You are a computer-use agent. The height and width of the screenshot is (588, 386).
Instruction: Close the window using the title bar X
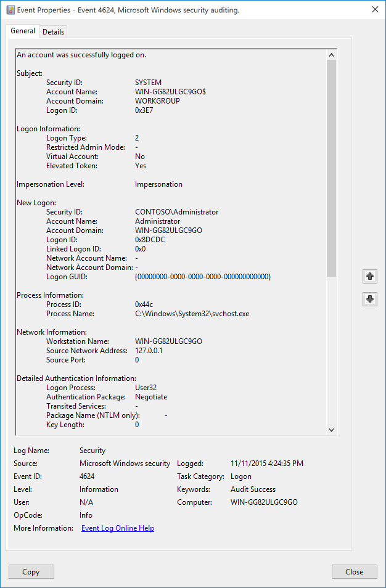375,9
